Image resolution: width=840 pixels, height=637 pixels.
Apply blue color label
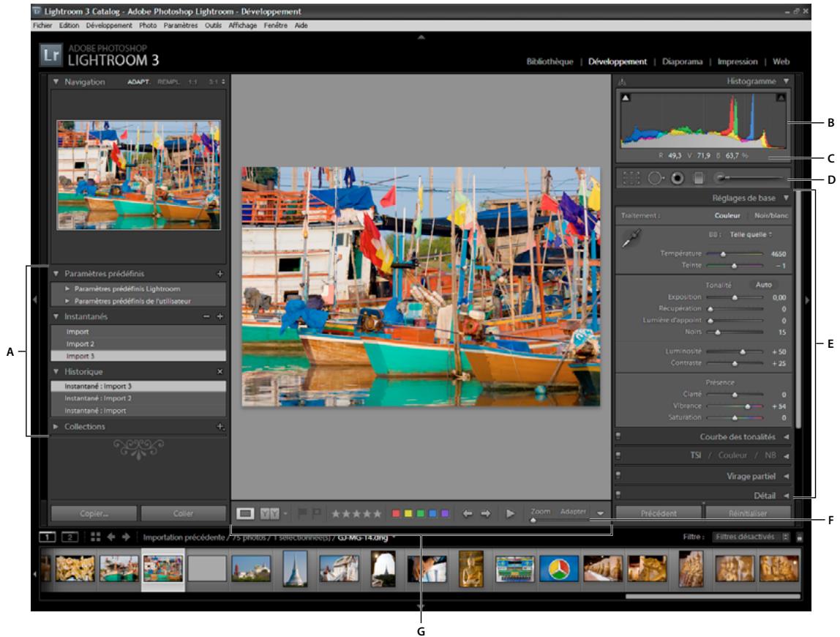click(433, 514)
